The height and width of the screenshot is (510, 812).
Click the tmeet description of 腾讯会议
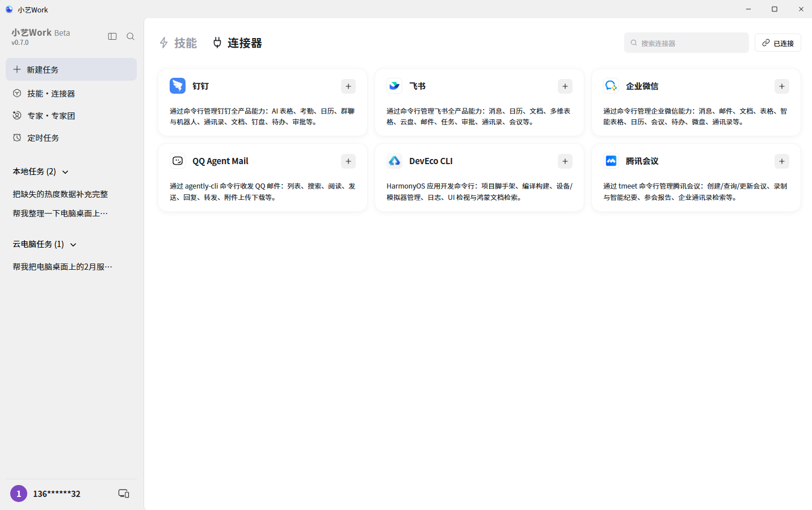695,191
